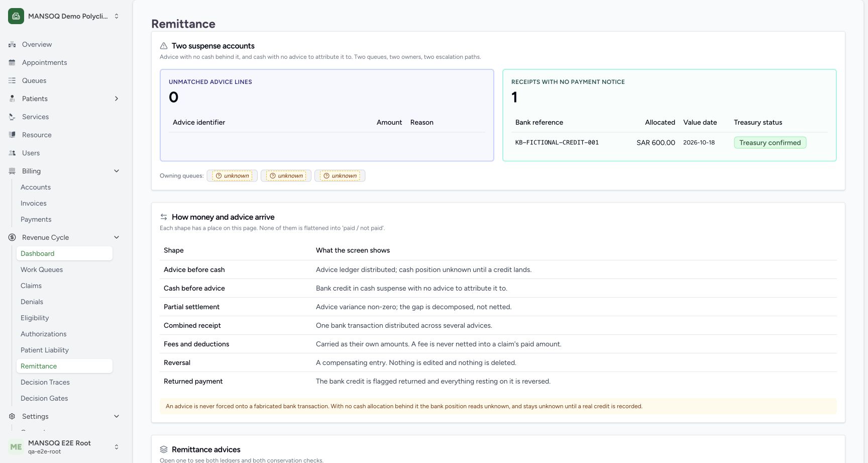Click the layers icon beside Remittance advices
The height and width of the screenshot is (463, 868).
coord(164,449)
